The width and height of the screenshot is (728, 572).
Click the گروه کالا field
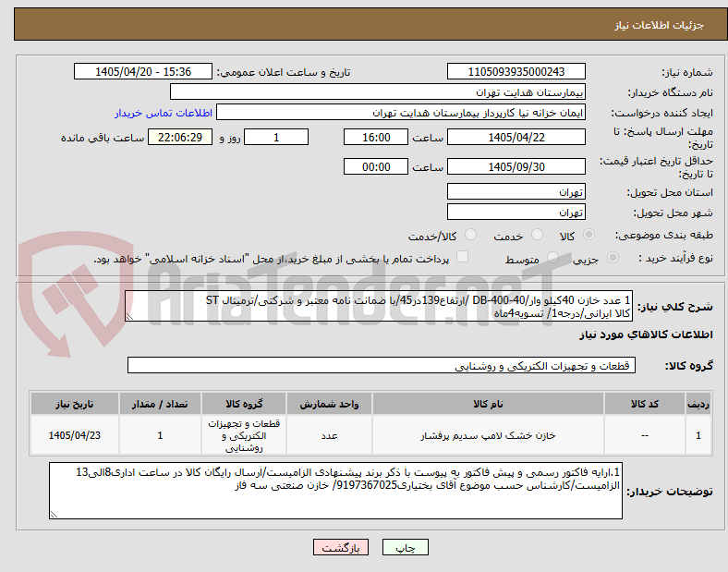coord(382,365)
